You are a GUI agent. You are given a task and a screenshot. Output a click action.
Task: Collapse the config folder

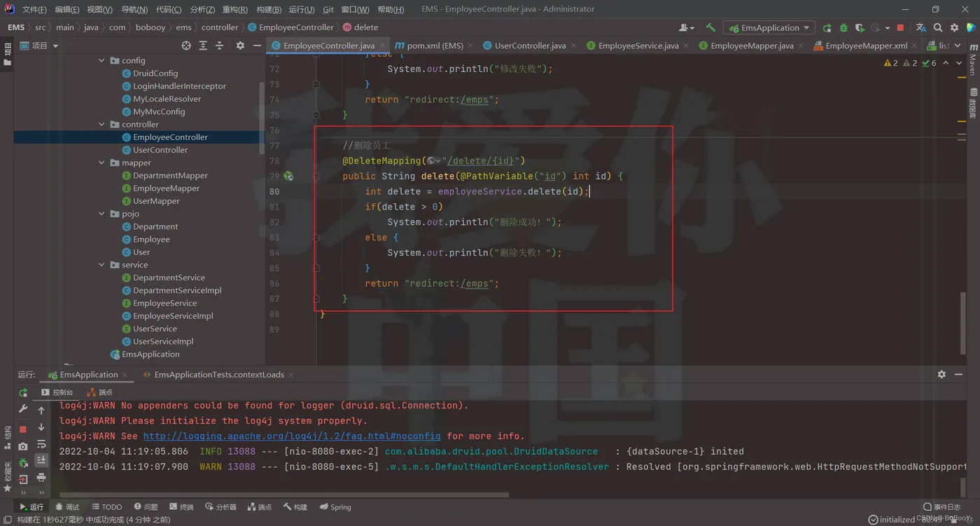click(x=101, y=61)
